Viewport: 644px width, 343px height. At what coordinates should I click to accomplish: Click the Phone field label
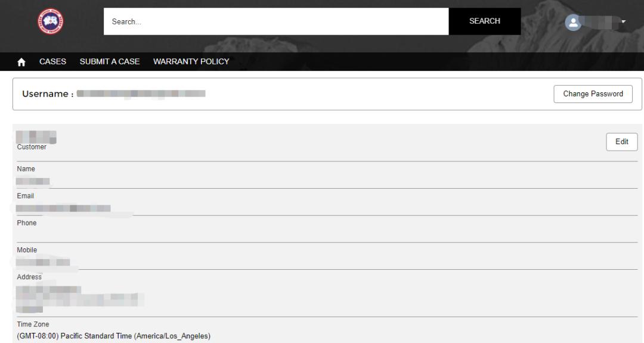point(27,223)
